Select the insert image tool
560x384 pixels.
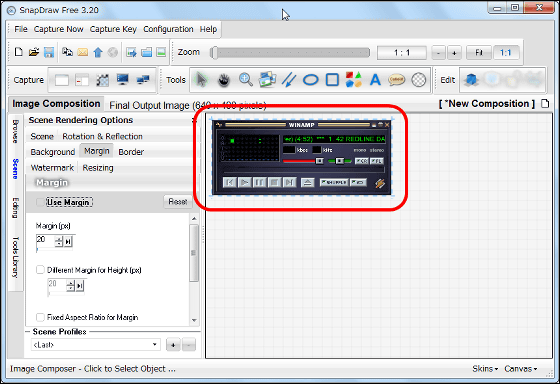tap(268, 79)
